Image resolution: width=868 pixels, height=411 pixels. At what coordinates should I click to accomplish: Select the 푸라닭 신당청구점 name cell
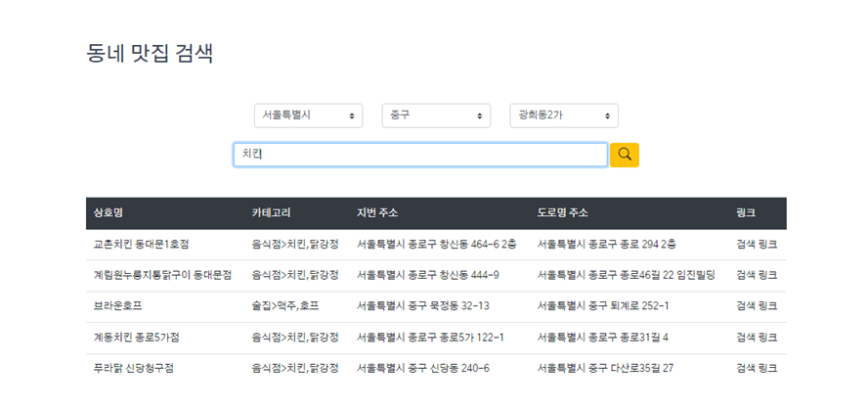133,368
